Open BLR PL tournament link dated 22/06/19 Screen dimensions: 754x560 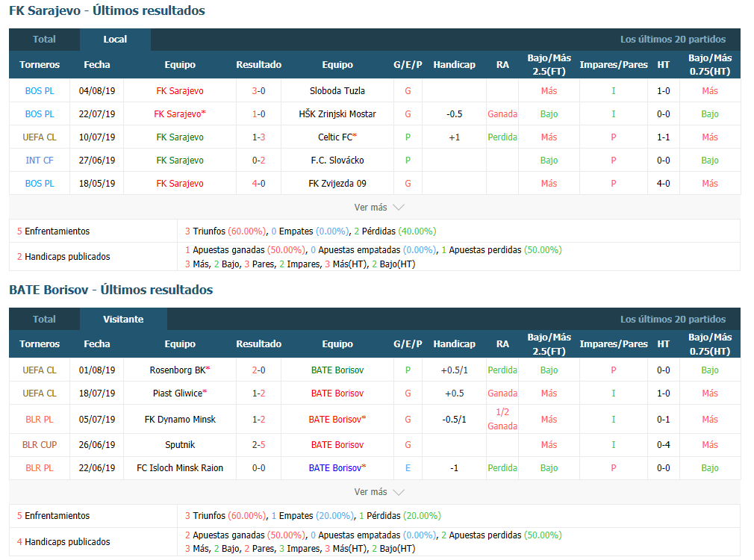40,467
